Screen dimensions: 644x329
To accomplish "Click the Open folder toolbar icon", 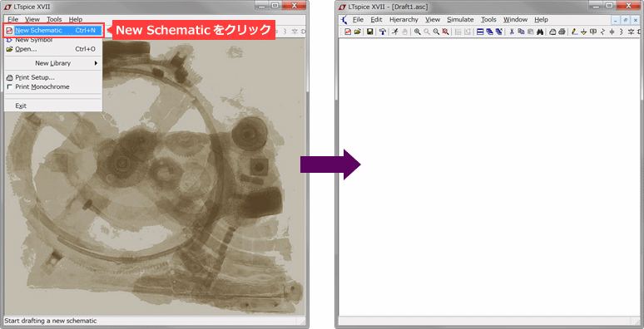I will tap(357, 32).
